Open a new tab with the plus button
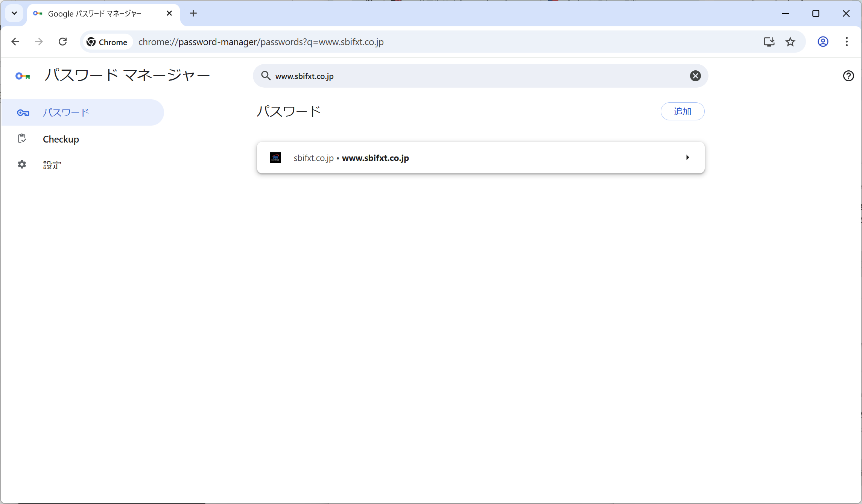The width and height of the screenshot is (862, 504). [193, 13]
